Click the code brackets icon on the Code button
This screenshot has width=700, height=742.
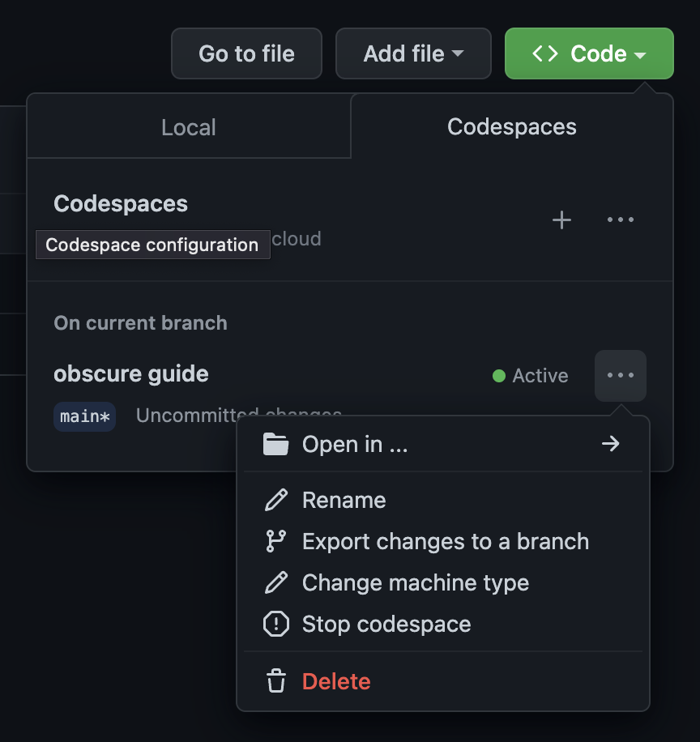pyautogui.click(x=544, y=53)
